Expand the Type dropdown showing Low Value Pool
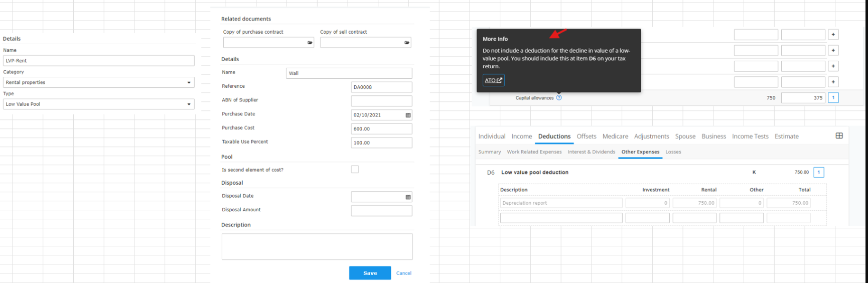Viewport: 868px width, 283px height. click(98, 104)
